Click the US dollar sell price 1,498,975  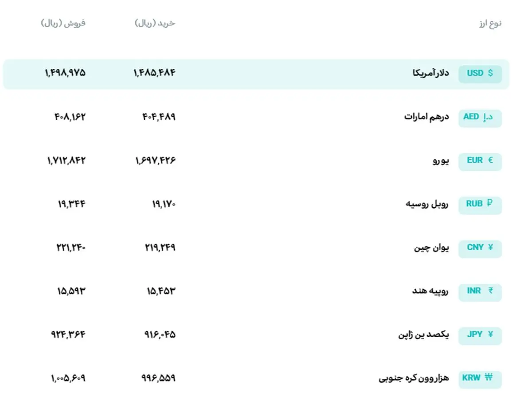(65, 73)
